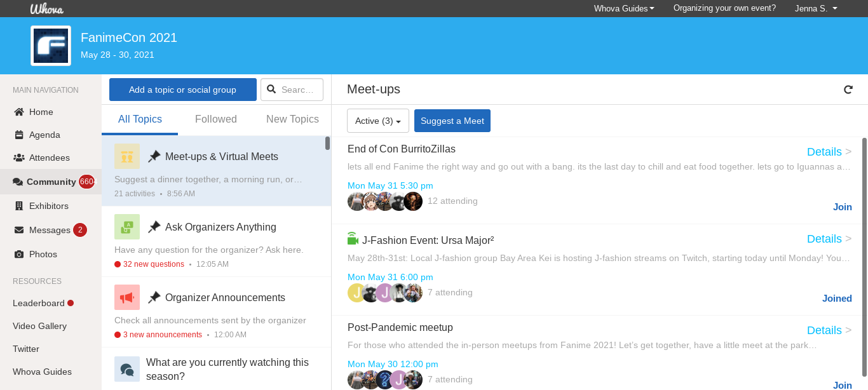868x390 pixels.
Task: Click the currently watching topic chat icon
Action: click(127, 369)
